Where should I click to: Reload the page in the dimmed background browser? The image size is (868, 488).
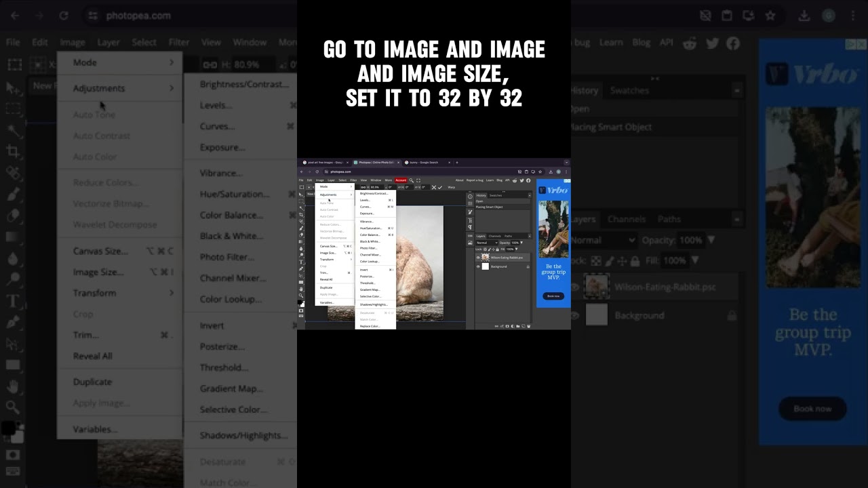[x=63, y=16]
